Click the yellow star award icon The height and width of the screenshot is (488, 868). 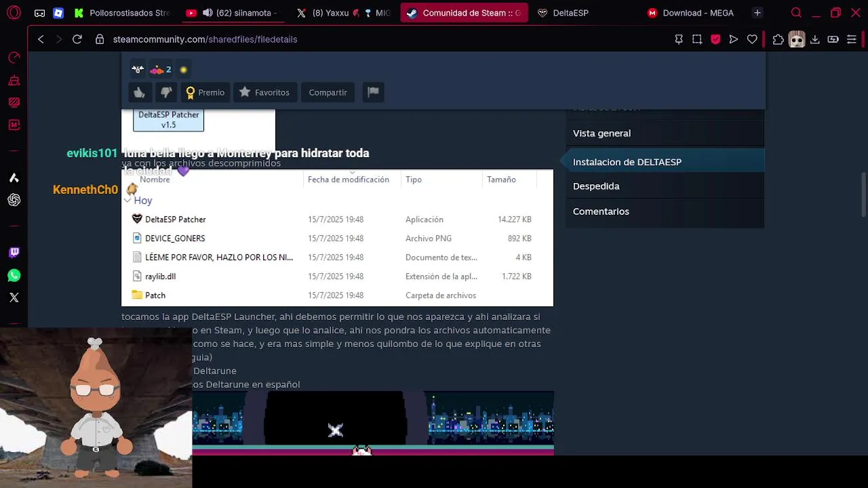pyautogui.click(x=183, y=69)
